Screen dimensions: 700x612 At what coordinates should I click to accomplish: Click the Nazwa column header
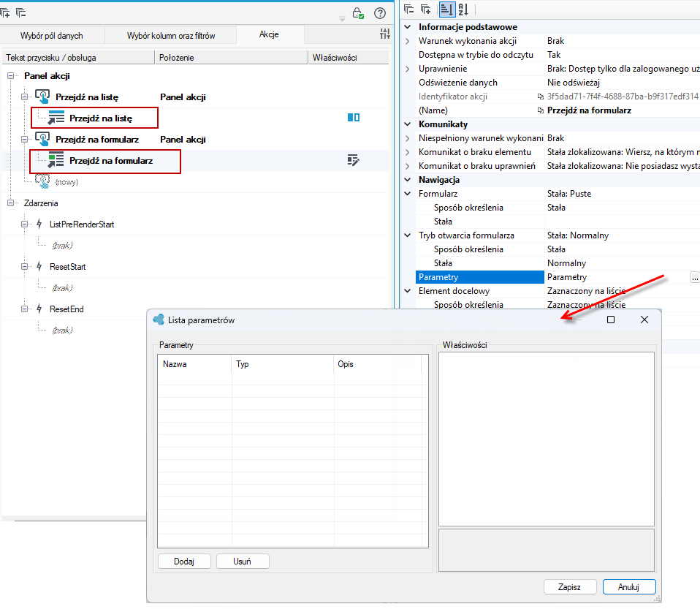[194, 364]
